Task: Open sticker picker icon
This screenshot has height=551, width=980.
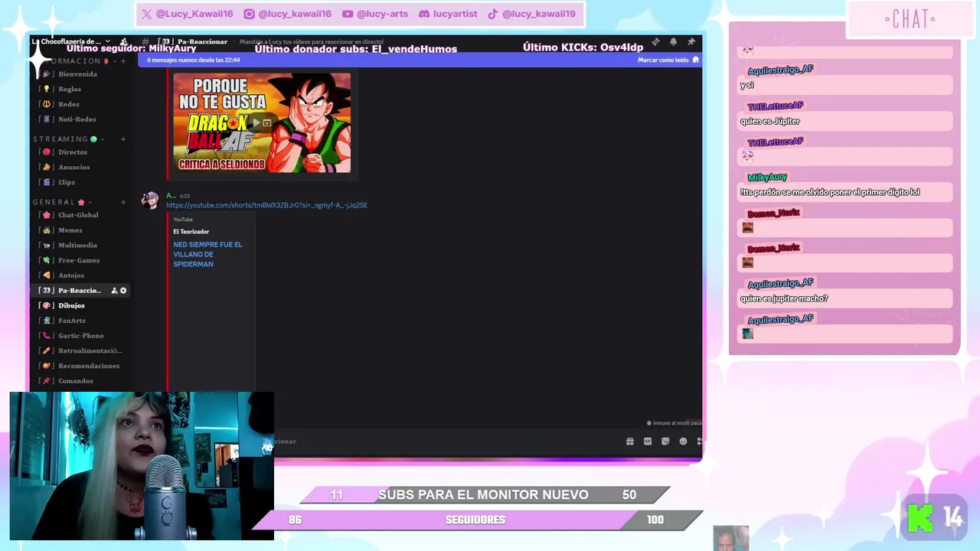Action: [665, 442]
